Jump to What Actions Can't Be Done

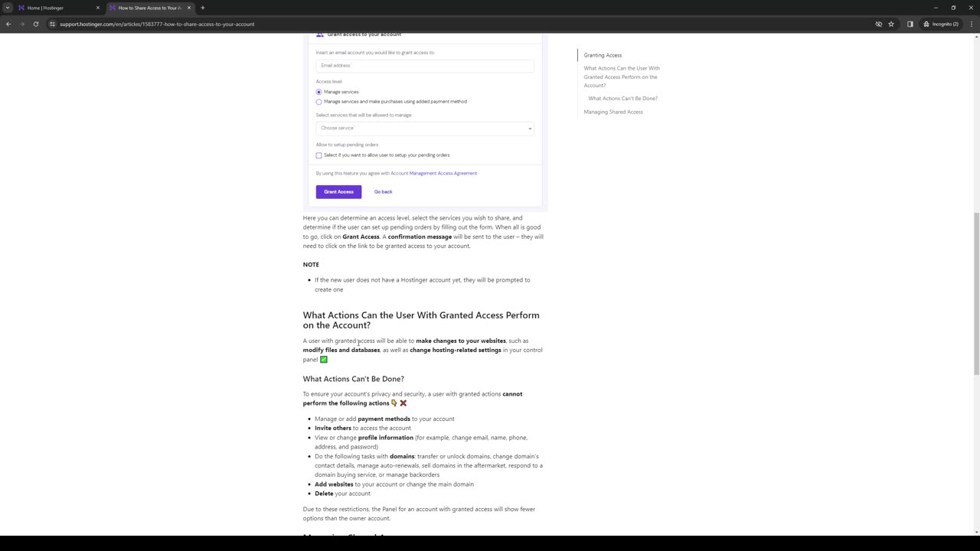pos(622,99)
